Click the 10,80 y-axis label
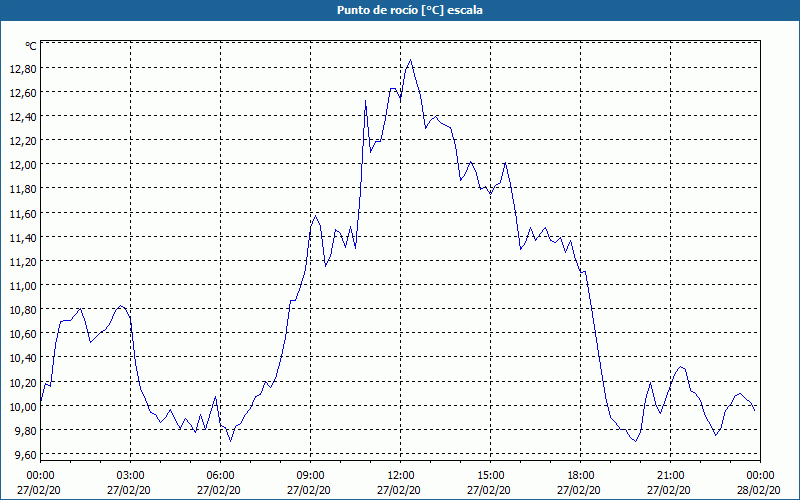The width and height of the screenshot is (800, 500). (x=23, y=310)
